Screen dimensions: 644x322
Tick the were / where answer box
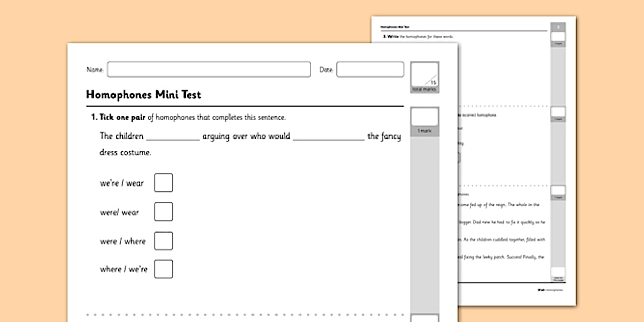click(164, 241)
